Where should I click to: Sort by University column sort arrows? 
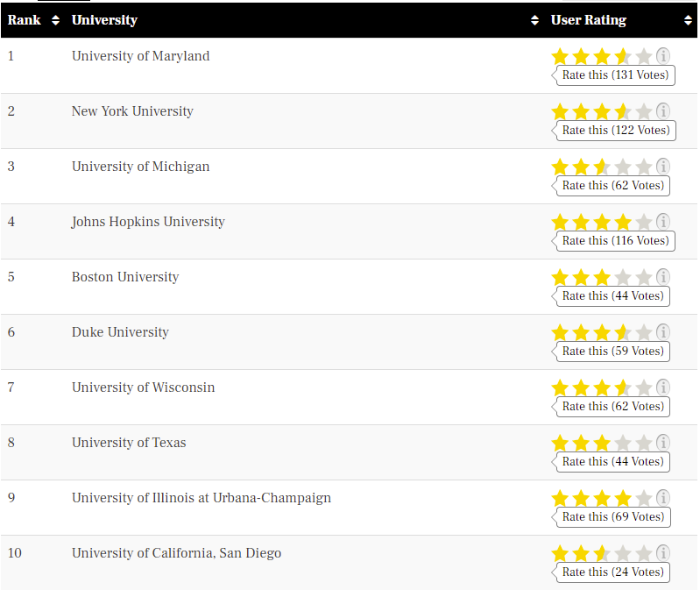pos(535,20)
